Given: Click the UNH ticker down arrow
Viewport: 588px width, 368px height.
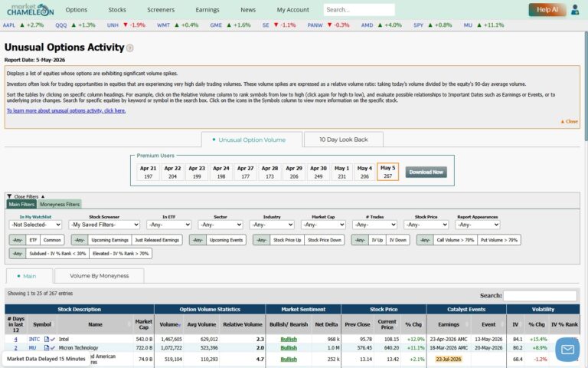Looking at the screenshot, I should [x=126, y=25].
